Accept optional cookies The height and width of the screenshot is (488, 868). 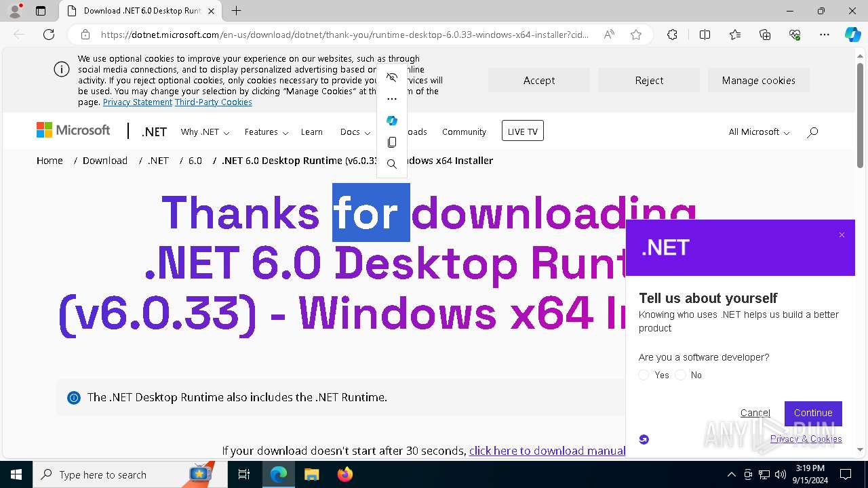point(539,80)
